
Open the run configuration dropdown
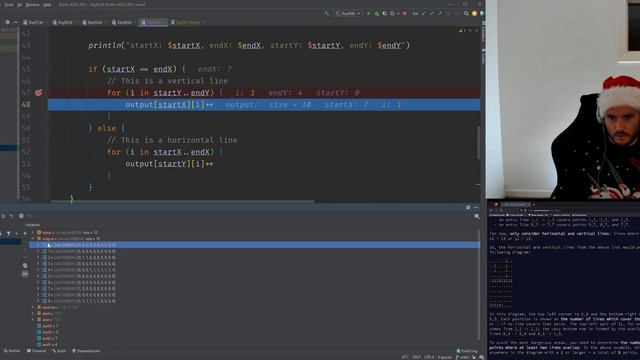348,13
